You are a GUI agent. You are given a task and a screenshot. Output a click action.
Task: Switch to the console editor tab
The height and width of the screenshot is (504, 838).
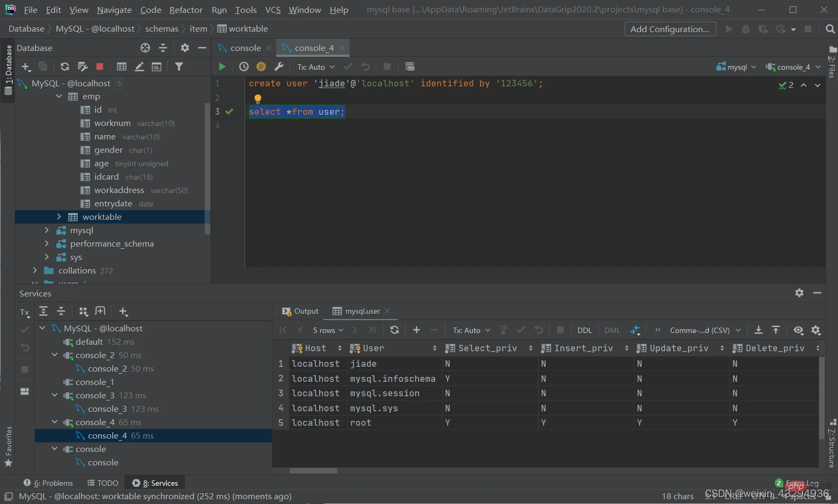coord(246,48)
